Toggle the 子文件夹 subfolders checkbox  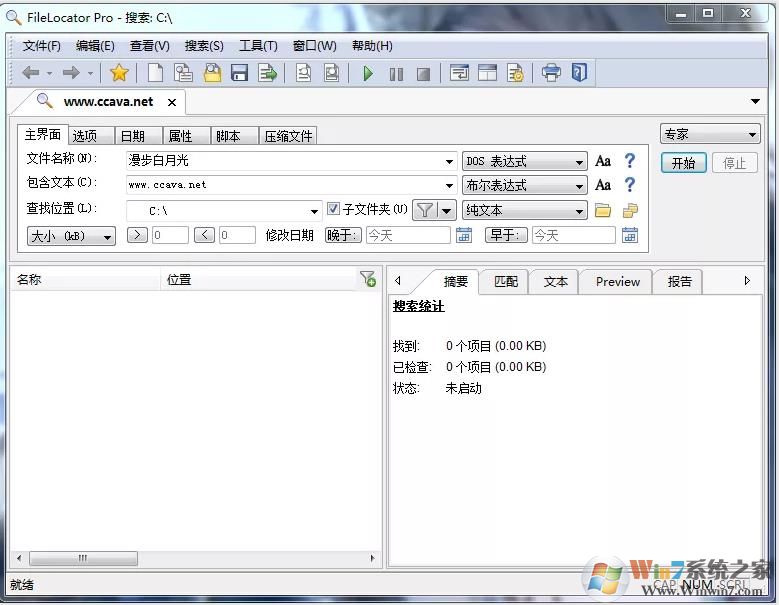[334, 210]
